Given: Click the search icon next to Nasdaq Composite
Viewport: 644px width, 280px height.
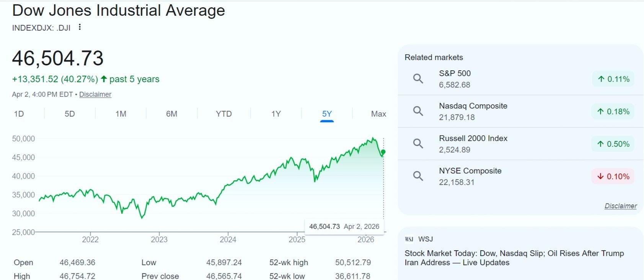Looking at the screenshot, I should (418, 111).
